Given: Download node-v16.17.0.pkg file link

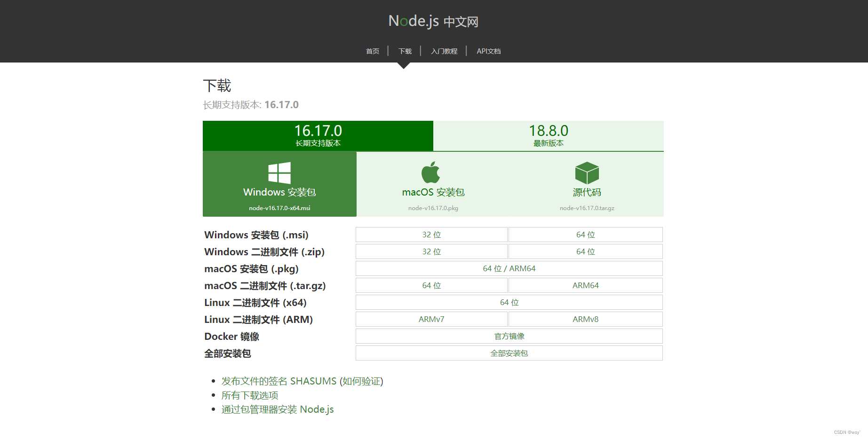Looking at the screenshot, I should pos(433,208).
